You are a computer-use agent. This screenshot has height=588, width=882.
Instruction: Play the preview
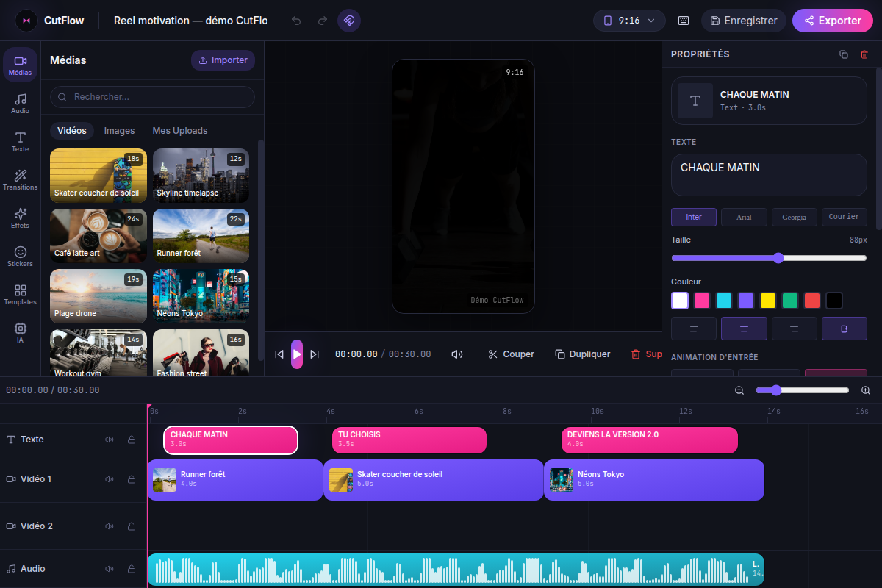click(297, 354)
